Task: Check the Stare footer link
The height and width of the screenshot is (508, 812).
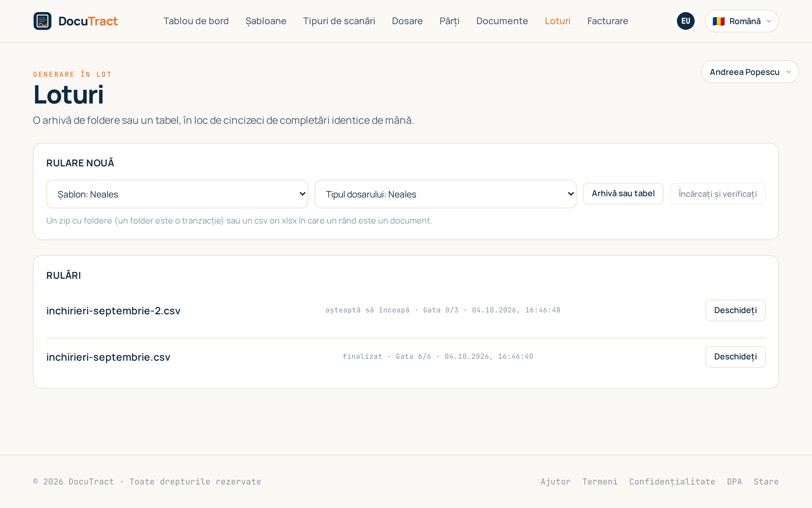Action: [x=766, y=481]
